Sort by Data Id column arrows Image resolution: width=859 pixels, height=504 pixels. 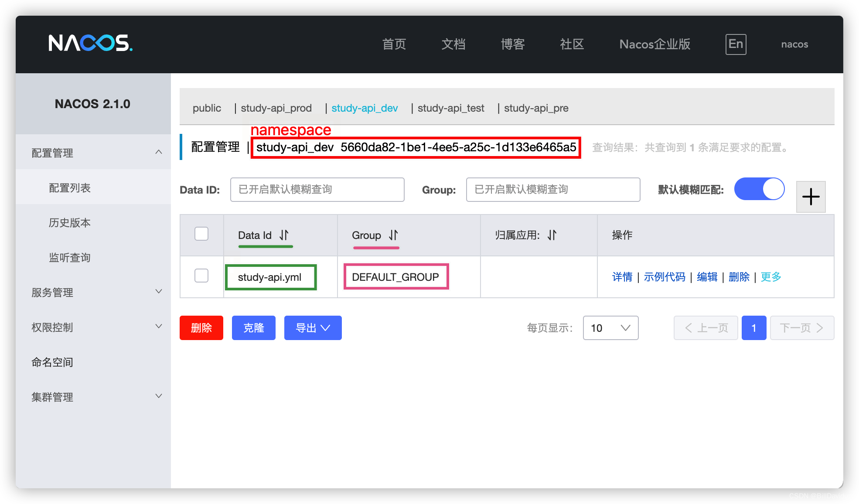[x=284, y=235]
